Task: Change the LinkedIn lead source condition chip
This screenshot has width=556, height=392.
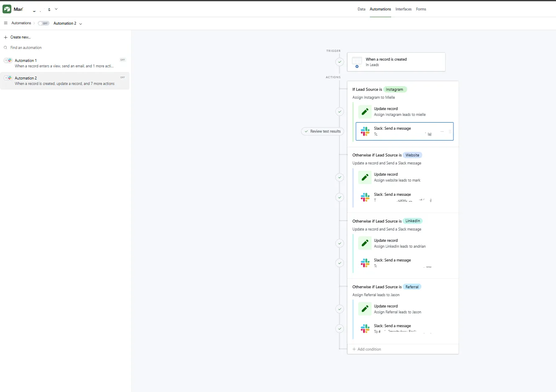Action: (x=413, y=221)
